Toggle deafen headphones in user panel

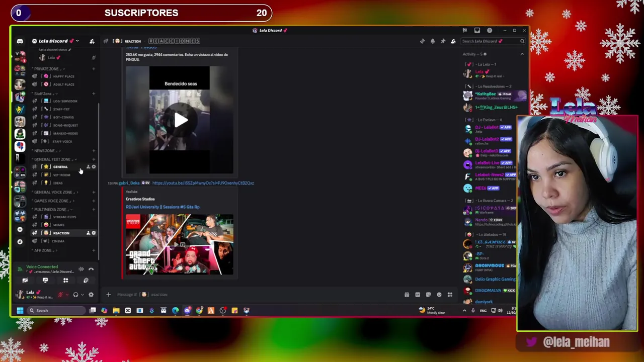(x=75, y=295)
